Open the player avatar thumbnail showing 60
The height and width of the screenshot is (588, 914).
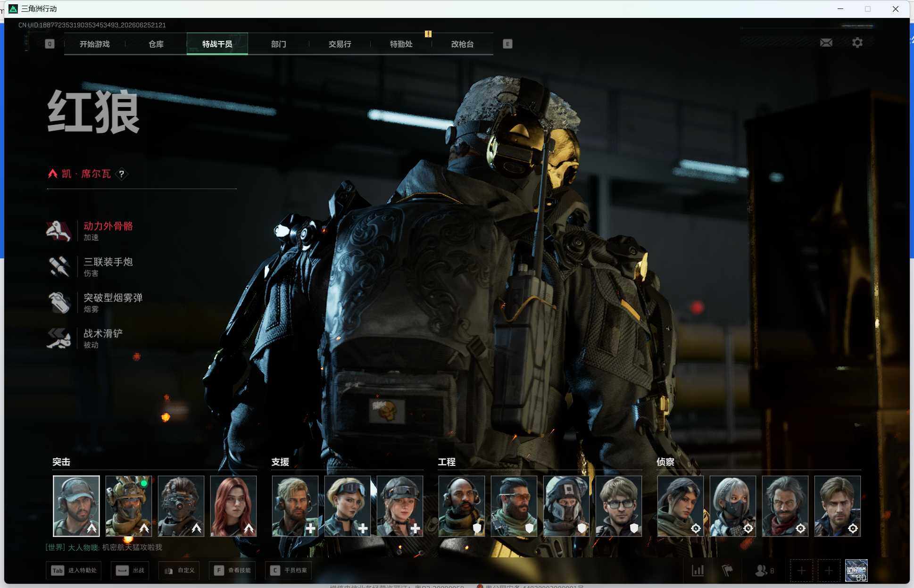click(856, 571)
